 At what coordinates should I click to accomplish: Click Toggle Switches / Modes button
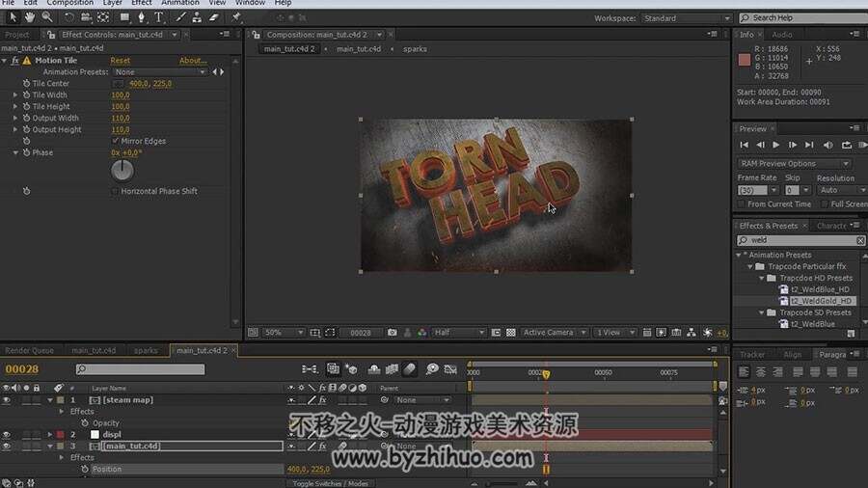point(330,483)
